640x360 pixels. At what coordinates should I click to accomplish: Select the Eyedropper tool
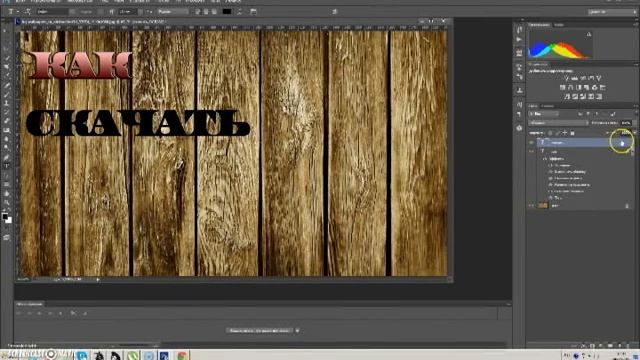click(7, 76)
